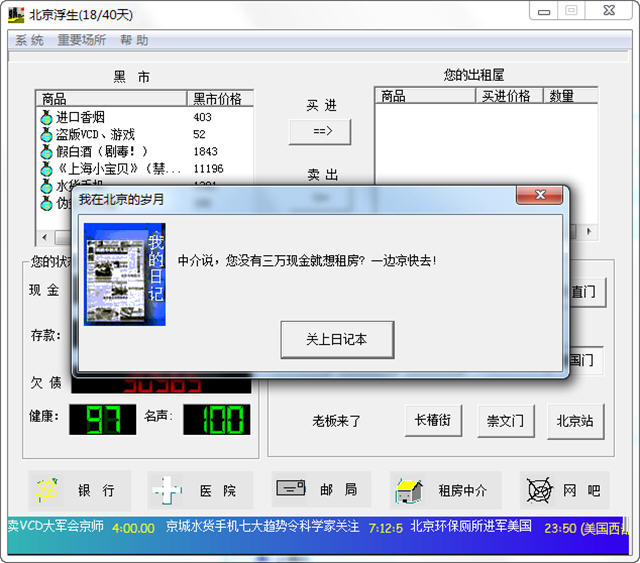Click the Hospital (医院) cross icon
The height and width of the screenshot is (563, 640).
[166, 490]
